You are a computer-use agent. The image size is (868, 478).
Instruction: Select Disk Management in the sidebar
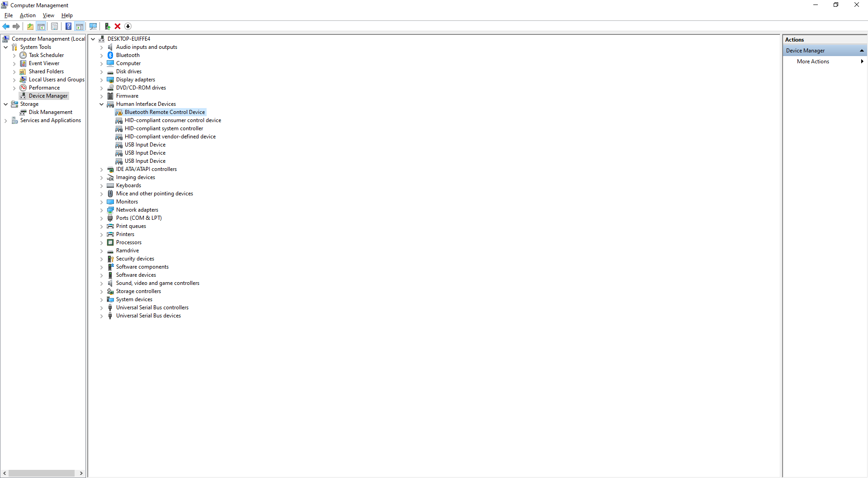tap(50, 112)
